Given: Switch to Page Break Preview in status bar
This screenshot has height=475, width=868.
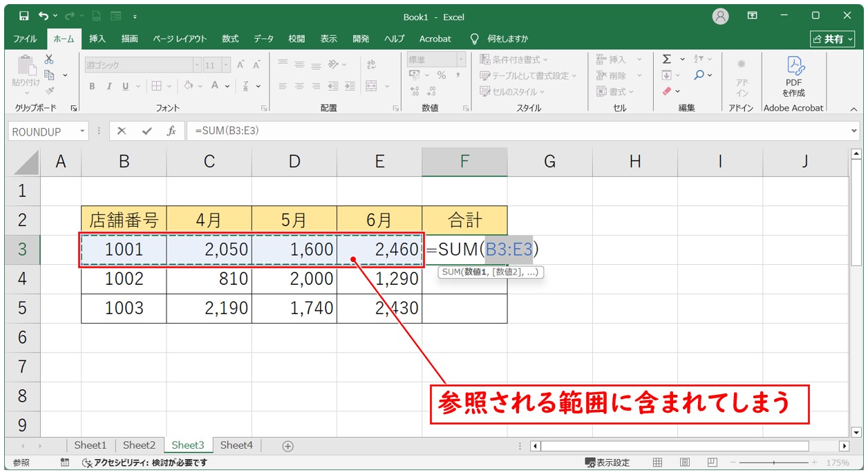Looking at the screenshot, I should (712, 463).
